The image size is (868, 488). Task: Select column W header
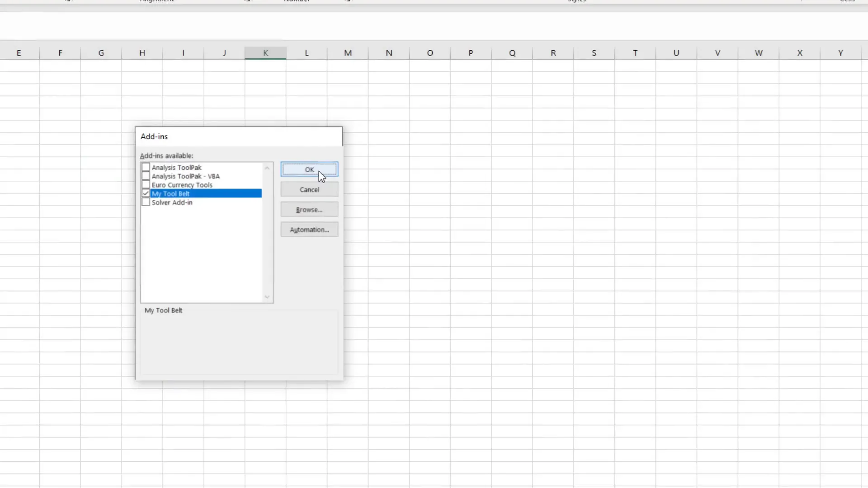tap(758, 52)
